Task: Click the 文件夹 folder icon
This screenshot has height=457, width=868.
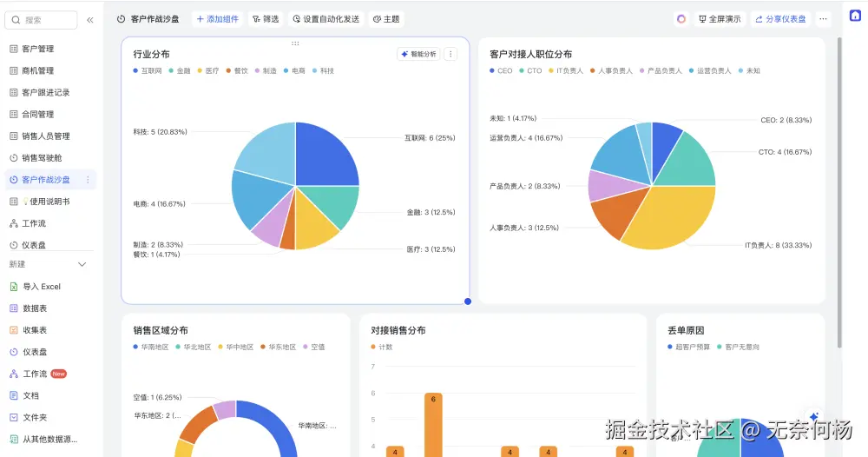Action: 14,417
